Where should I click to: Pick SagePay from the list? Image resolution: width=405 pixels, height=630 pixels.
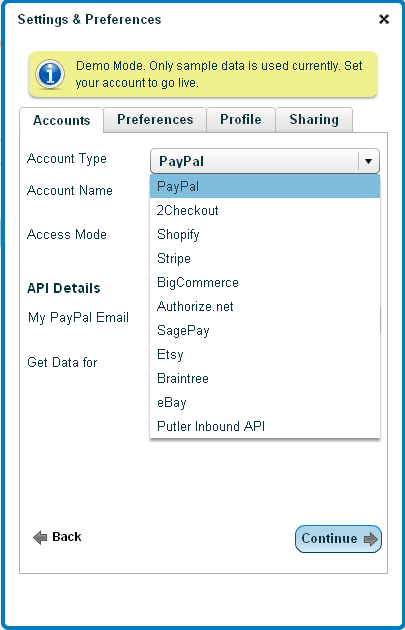(x=265, y=331)
